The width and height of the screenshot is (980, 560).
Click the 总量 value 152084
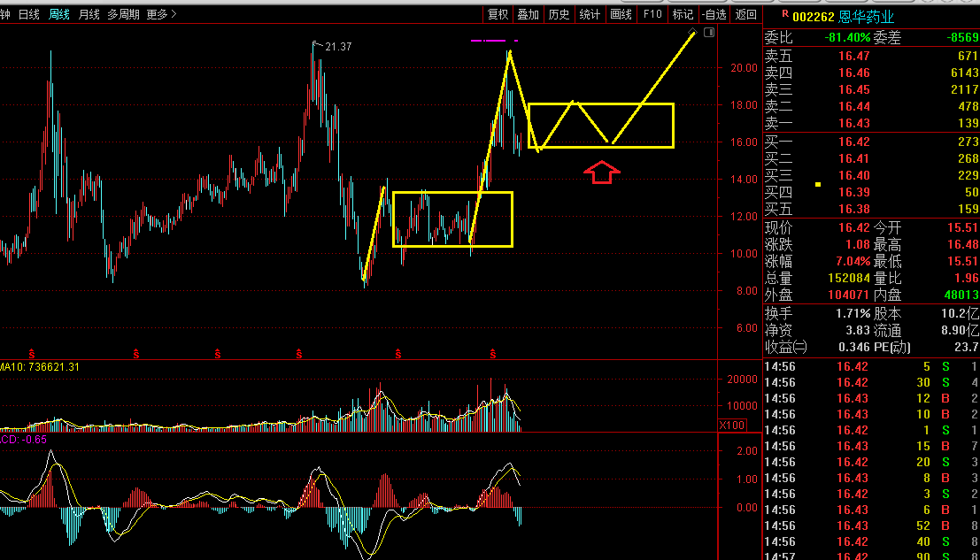pyautogui.click(x=849, y=279)
